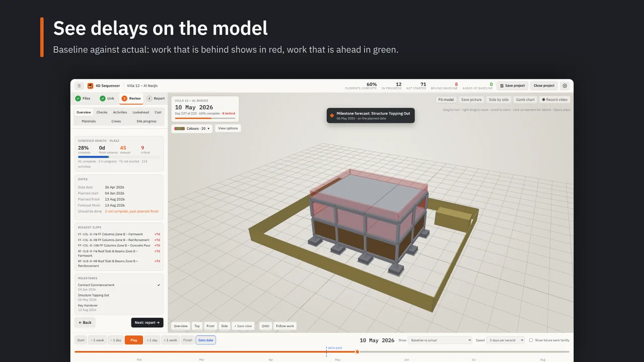
Task: Click the Contract Commencement checkmark
Action: click(158, 285)
